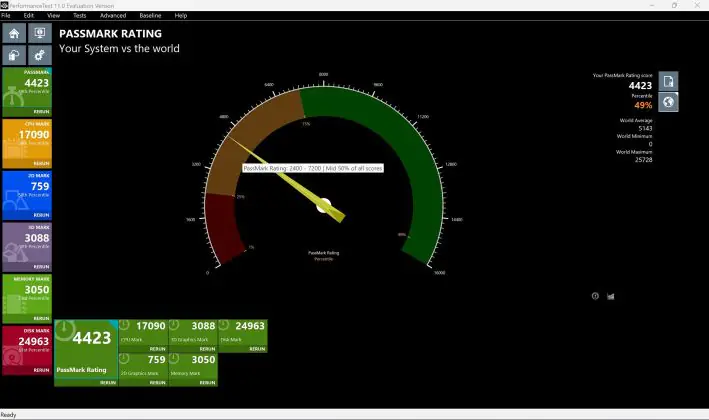Open the Help menu
Image resolution: width=709 pixels, height=420 pixels.
pyautogui.click(x=181, y=15)
